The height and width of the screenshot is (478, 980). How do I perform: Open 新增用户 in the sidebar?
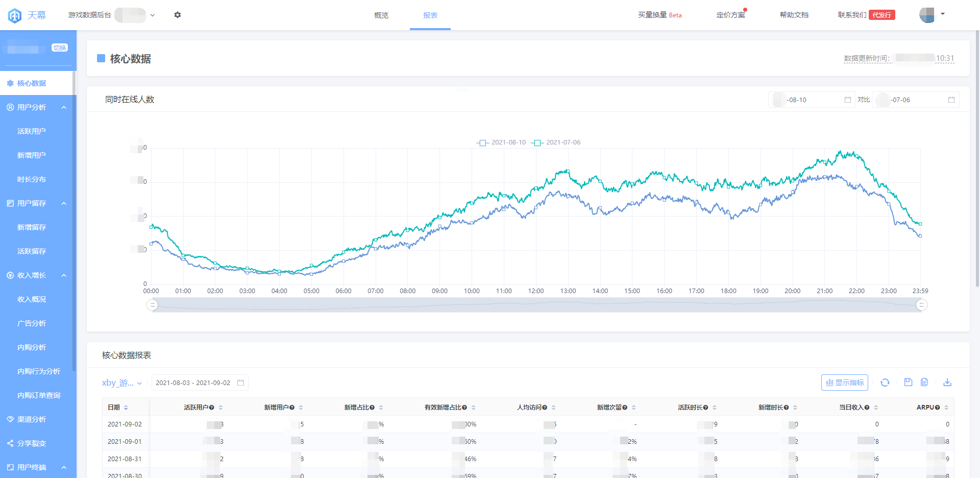coord(32,155)
